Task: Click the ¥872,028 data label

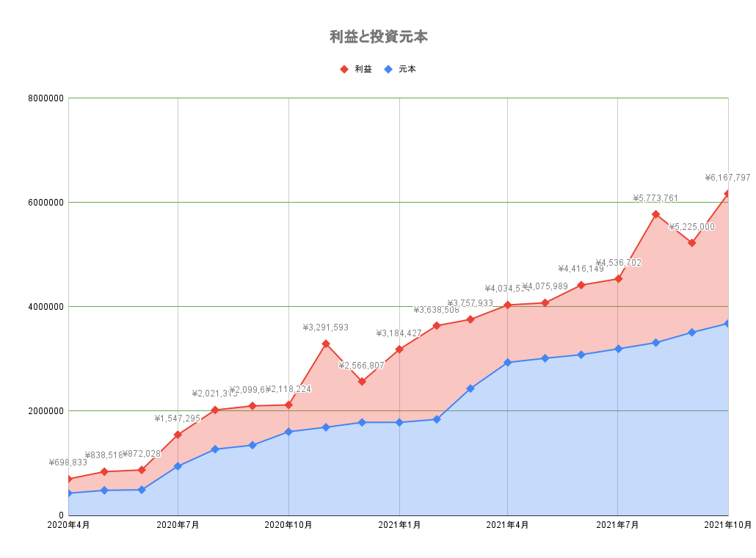Action: tap(141, 453)
